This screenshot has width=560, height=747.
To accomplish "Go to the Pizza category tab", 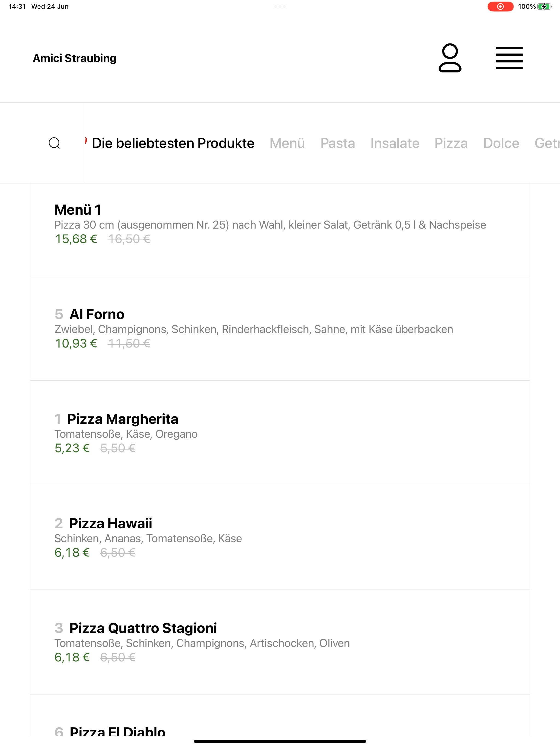I will (x=451, y=143).
